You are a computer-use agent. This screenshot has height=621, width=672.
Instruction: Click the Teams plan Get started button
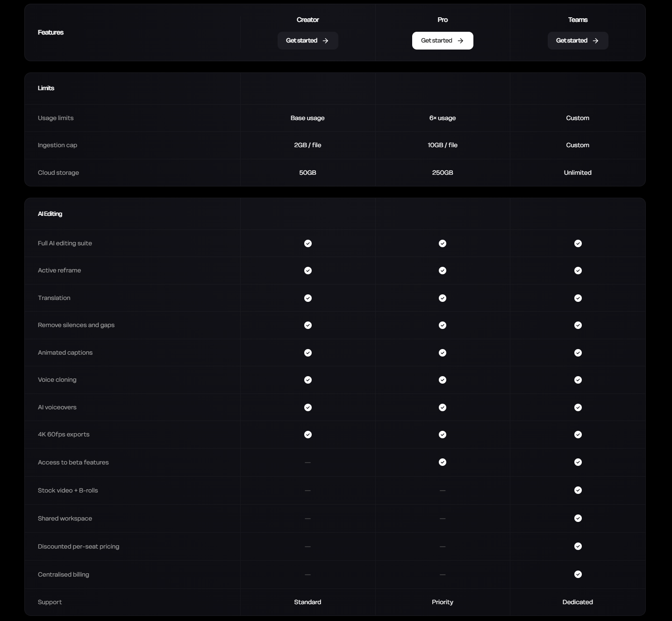(578, 41)
